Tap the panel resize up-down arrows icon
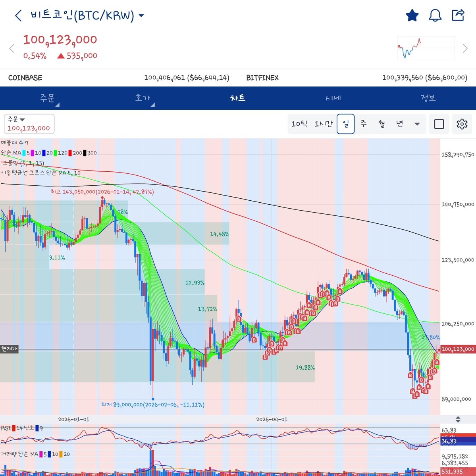 pyautogui.click(x=458, y=419)
